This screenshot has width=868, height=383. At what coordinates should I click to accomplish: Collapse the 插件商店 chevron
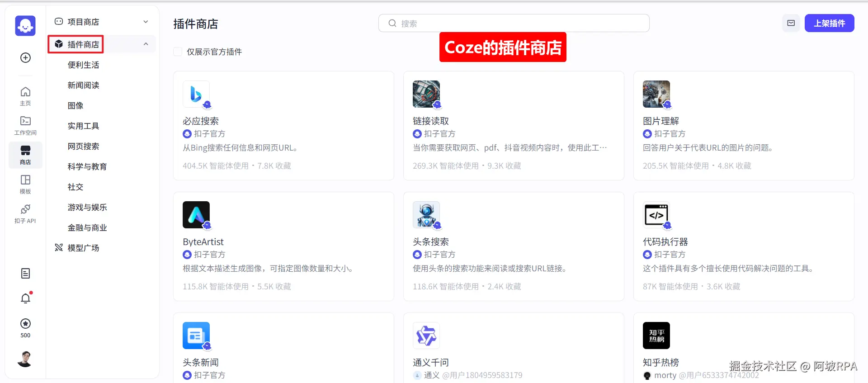(146, 44)
